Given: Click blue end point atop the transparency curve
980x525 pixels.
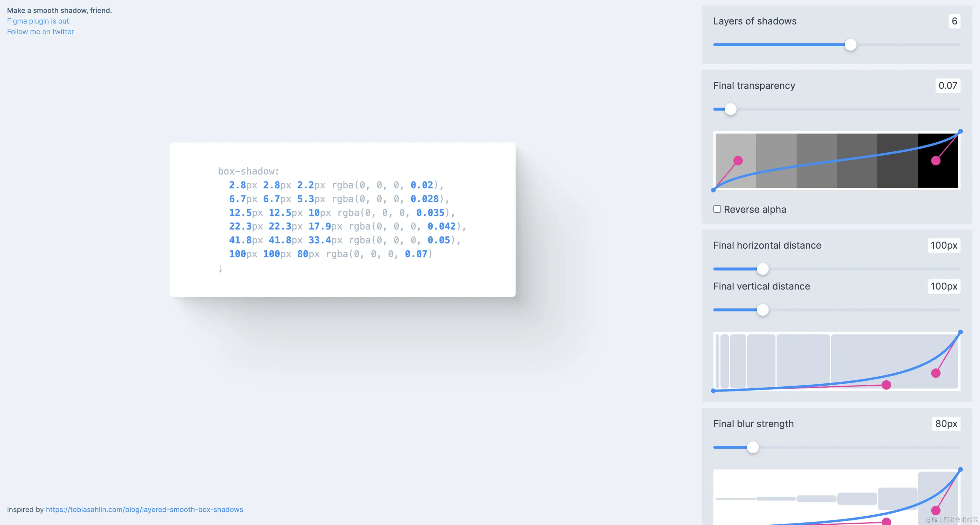Looking at the screenshot, I should [960, 131].
